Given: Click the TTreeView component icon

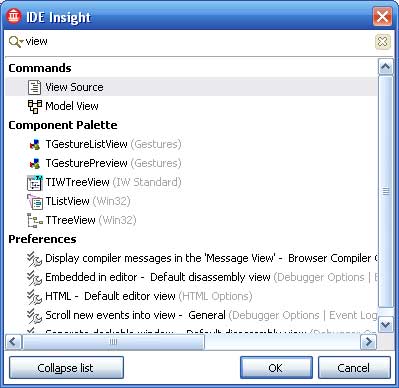Looking at the screenshot, I should click(x=35, y=220).
